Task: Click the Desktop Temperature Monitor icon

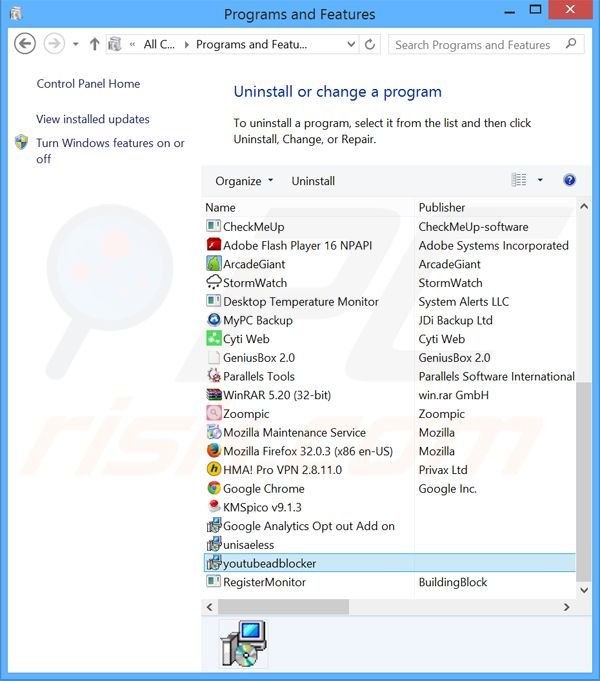Action: click(x=213, y=301)
